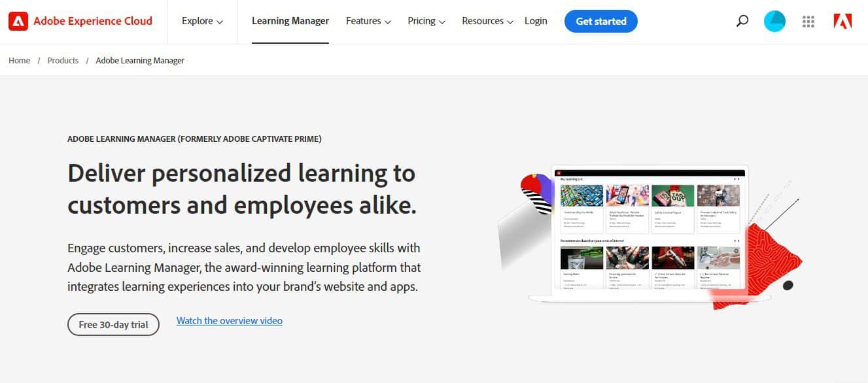
Task: Click the red Adobe logo at far right
Action: [842, 21]
